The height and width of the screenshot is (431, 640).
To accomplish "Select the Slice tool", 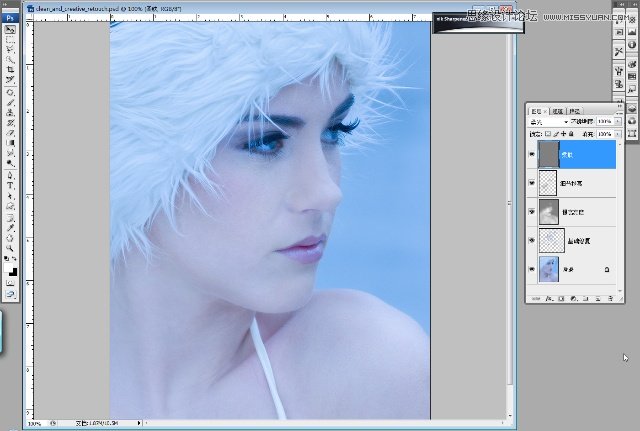I will pyautogui.click(x=10, y=79).
